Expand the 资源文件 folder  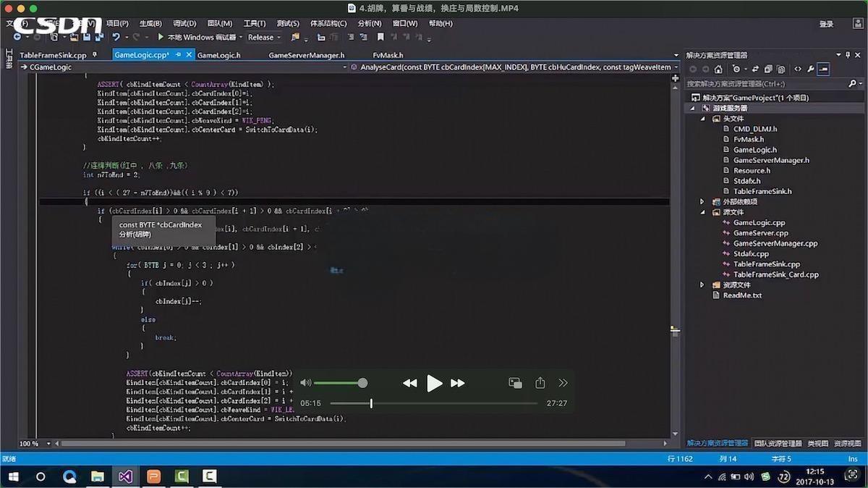[x=702, y=285]
